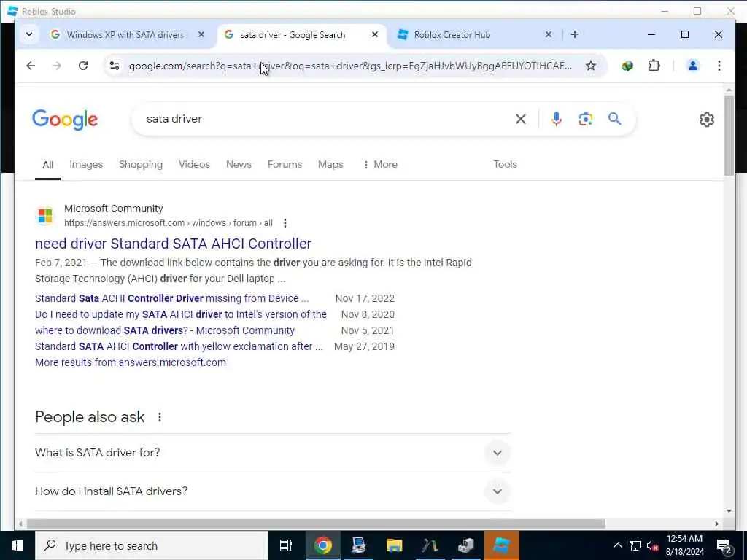Open the globe extension icon in toolbar
Viewport: 747px width, 560px height.
tap(627, 66)
